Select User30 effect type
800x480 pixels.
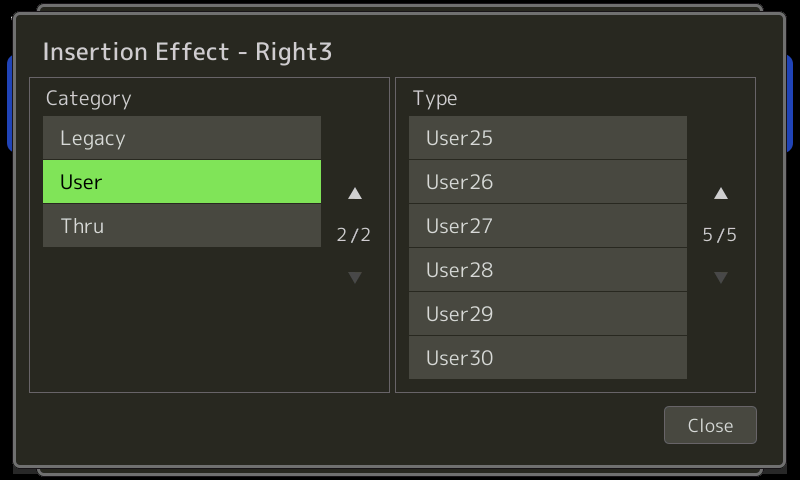pos(547,357)
